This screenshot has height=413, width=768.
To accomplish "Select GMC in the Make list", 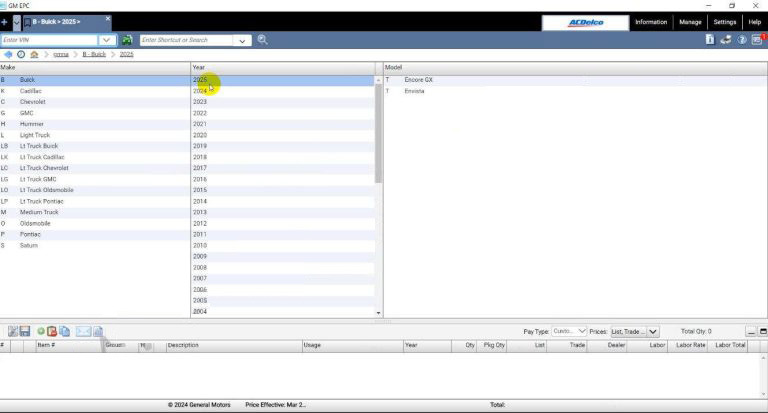I will point(95,113).
